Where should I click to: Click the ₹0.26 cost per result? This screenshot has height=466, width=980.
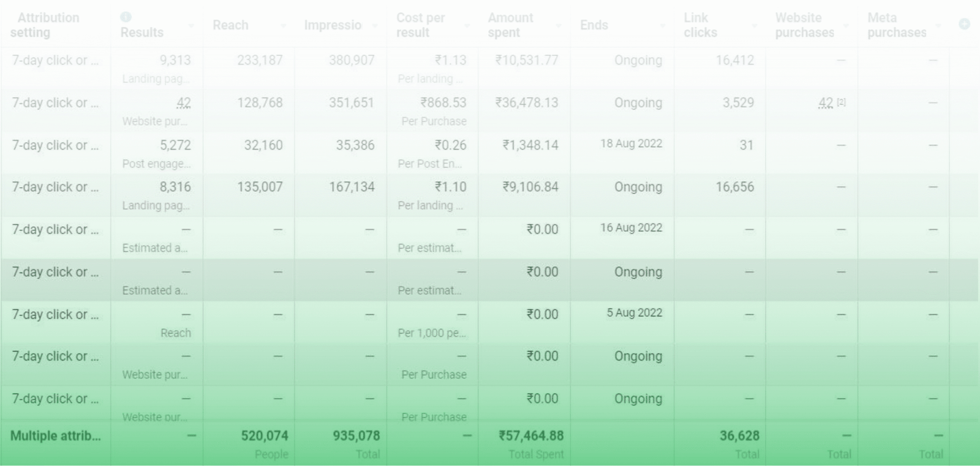click(450, 145)
